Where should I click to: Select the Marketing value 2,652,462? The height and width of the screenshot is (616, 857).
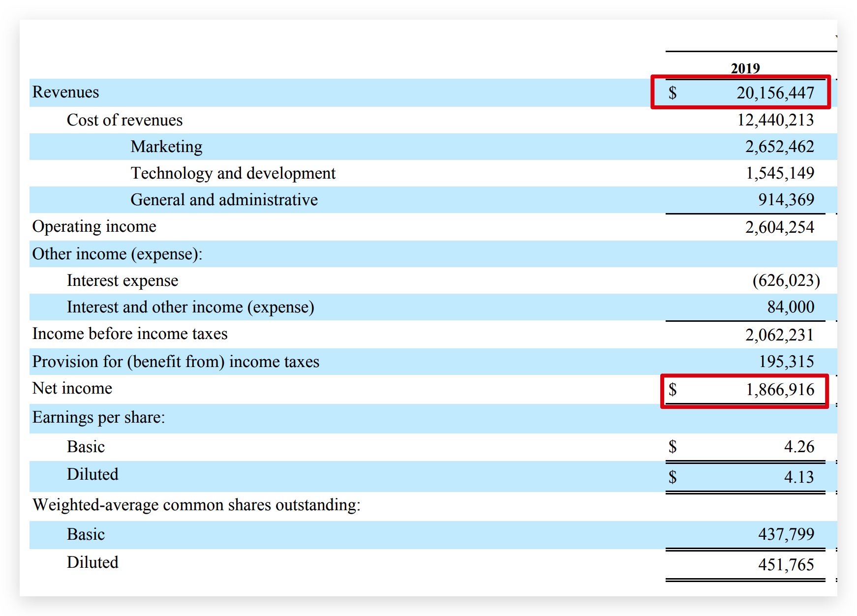tap(779, 147)
